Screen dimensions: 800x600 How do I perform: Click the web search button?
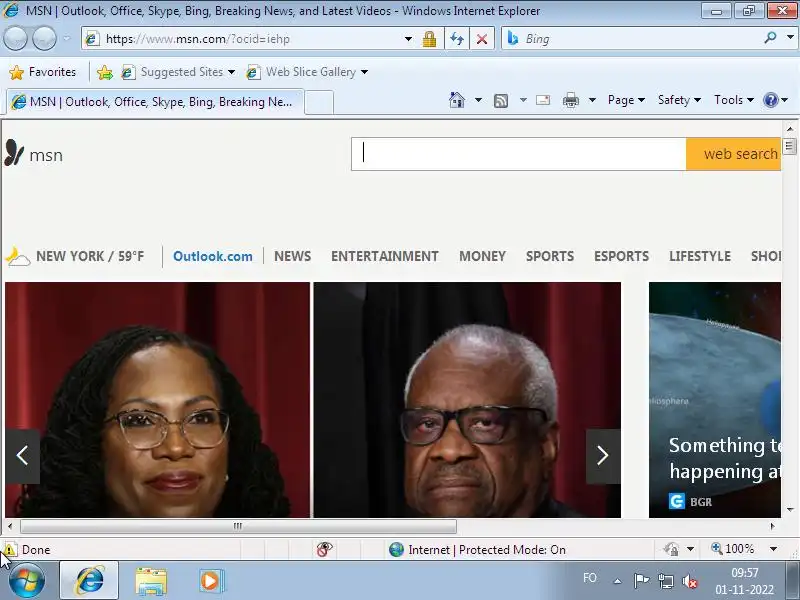pos(733,154)
